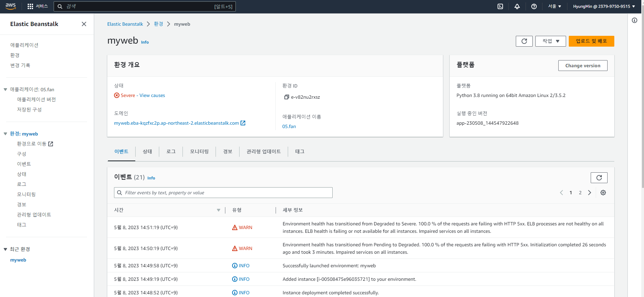Screen dimensions: 644x297
Task: Copy the environment ID e-v82nu2rxsz
Action: (286, 97)
